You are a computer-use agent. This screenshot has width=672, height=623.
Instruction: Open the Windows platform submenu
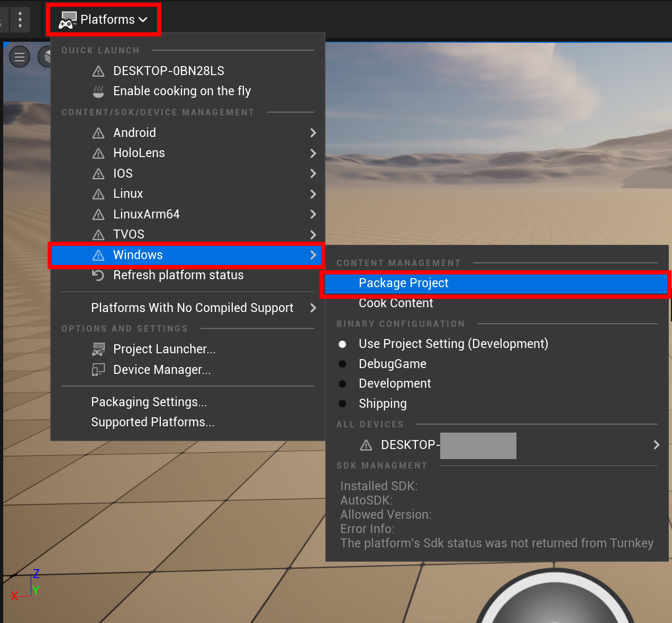coord(138,255)
